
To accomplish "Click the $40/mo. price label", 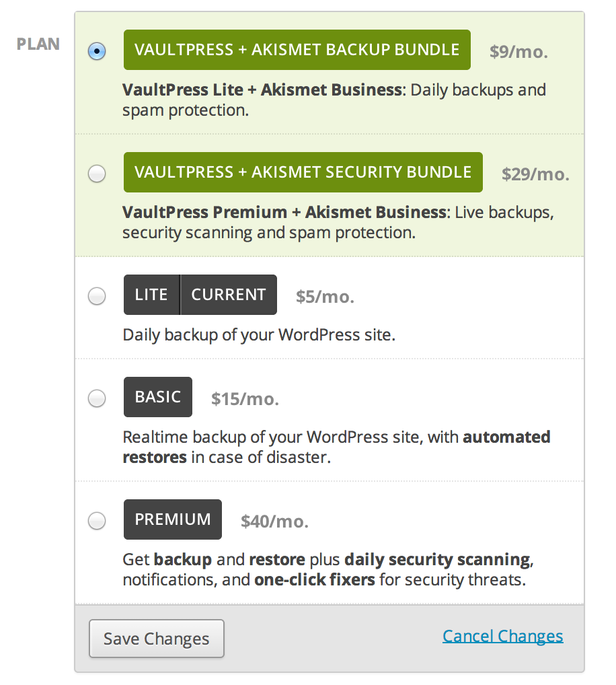I will tap(274, 521).
